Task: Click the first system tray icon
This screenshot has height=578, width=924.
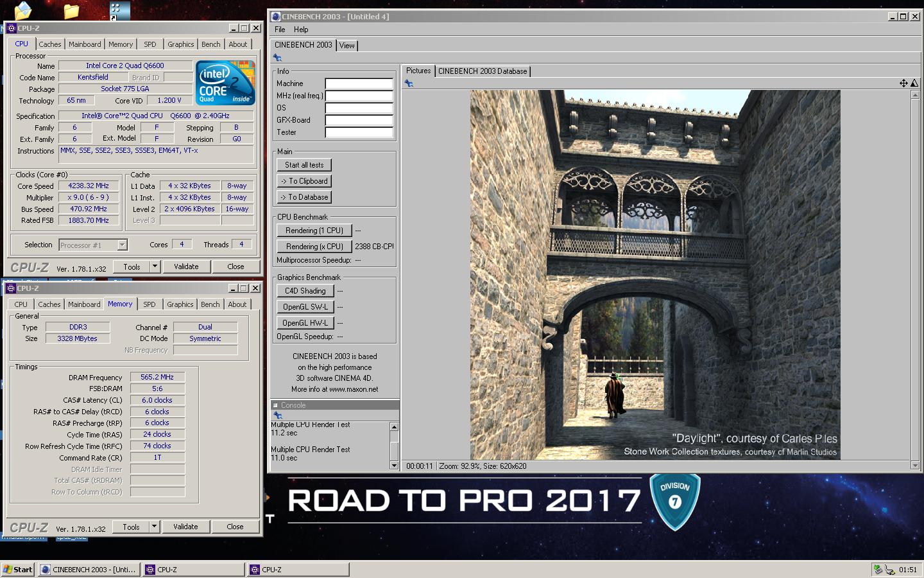Action: (878, 570)
